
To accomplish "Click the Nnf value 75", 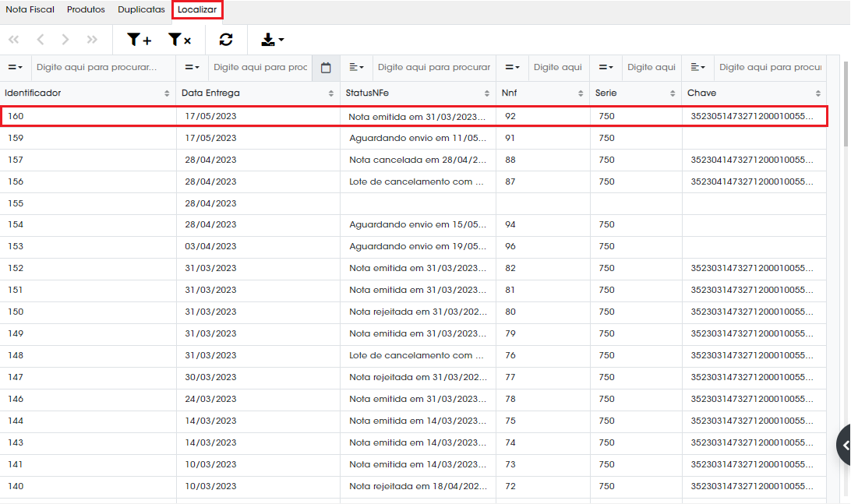I will pyautogui.click(x=510, y=421).
